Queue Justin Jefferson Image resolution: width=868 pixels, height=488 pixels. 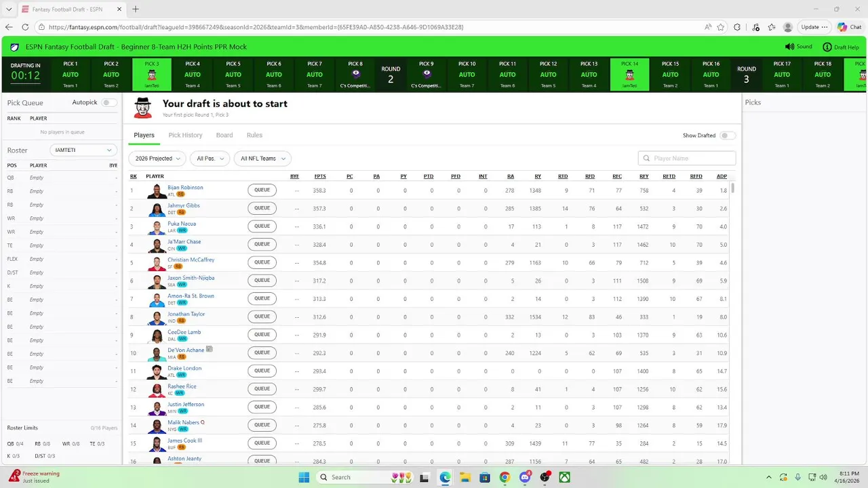coord(262,407)
